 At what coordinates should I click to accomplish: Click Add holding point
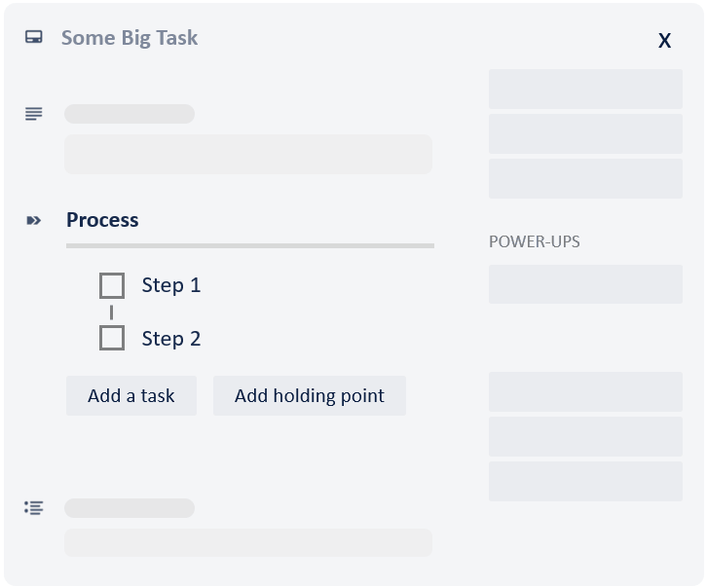coord(310,396)
